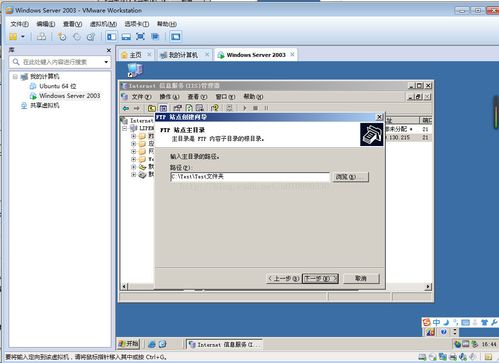Viewport: 499px width, 363px height.
Task: Click the IIS show/hide console tree icon
Action: coord(163,108)
